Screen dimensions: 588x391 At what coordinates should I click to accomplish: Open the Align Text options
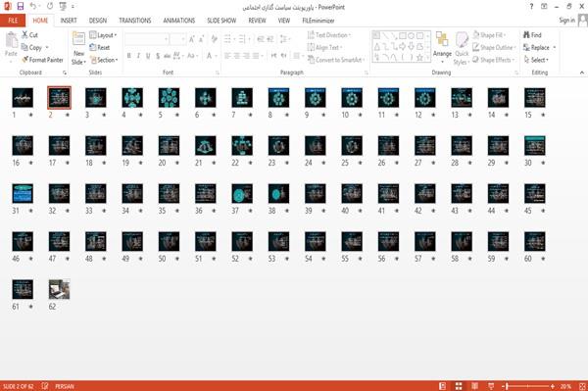pyautogui.click(x=324, y=47)
